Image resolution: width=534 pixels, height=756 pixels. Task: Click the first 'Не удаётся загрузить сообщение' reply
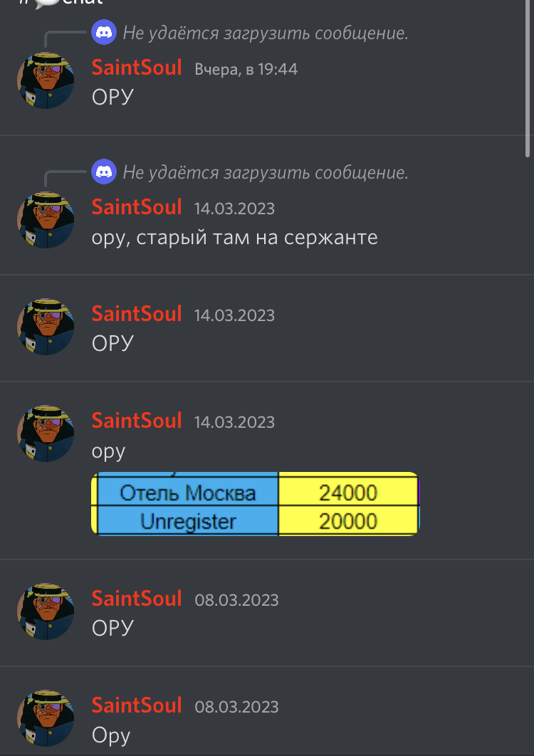coord(266,33)
